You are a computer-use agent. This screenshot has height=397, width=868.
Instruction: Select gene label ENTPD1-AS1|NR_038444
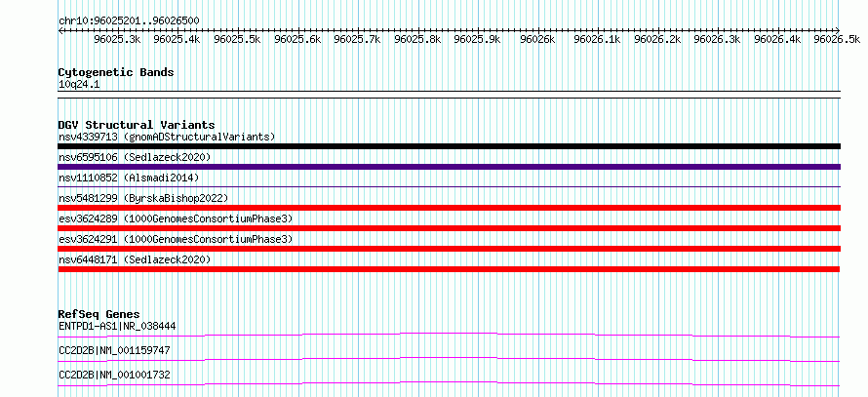click(117, 326)
